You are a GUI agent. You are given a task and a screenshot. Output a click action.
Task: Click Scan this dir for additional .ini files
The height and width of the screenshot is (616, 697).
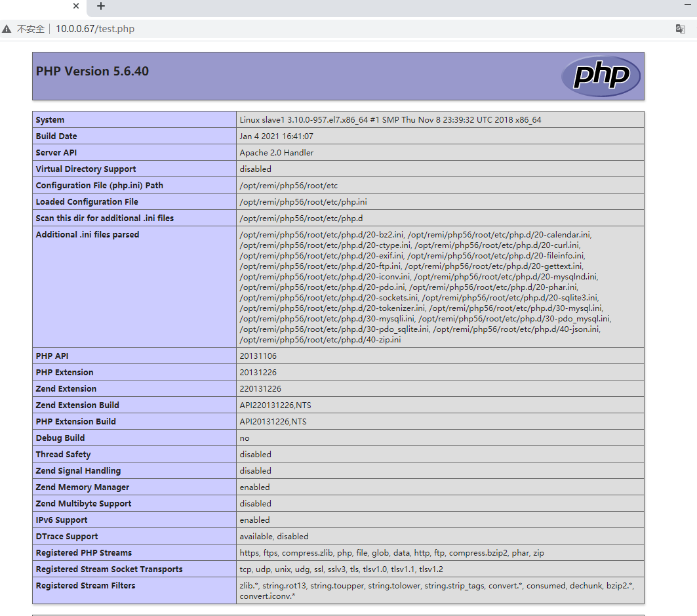pos(105,218)
